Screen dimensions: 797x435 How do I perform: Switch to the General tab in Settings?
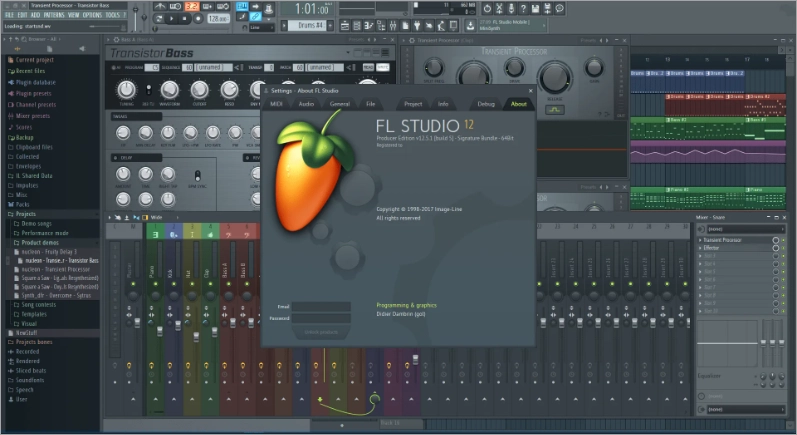point(340,104)
